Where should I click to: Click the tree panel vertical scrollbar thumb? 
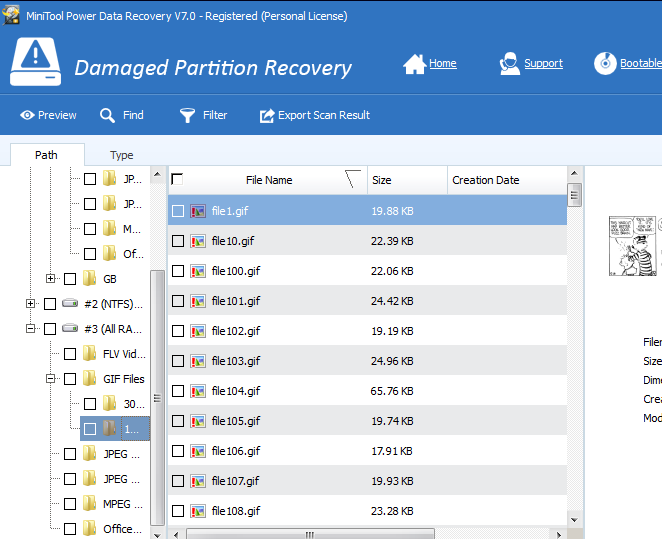click(157, 398)
